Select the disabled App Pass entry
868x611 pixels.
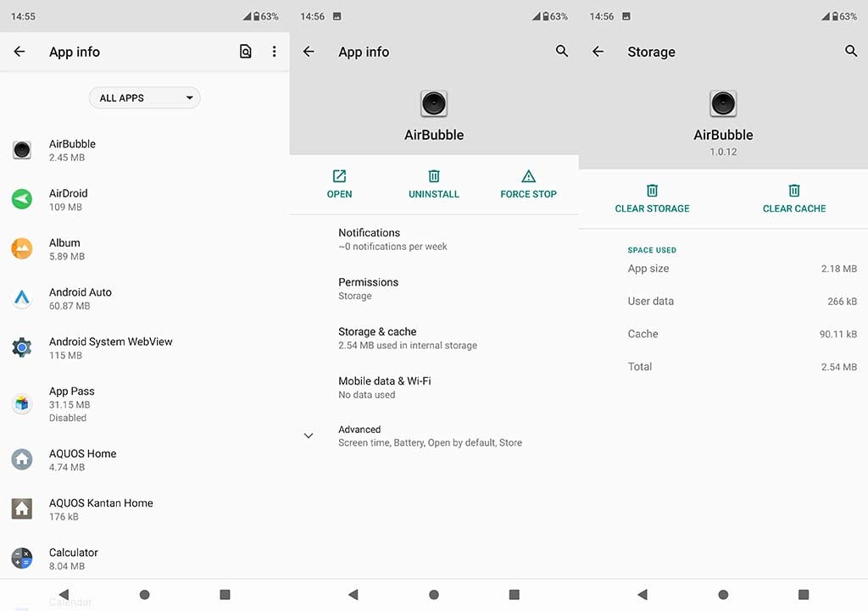(x=144, y=403)
